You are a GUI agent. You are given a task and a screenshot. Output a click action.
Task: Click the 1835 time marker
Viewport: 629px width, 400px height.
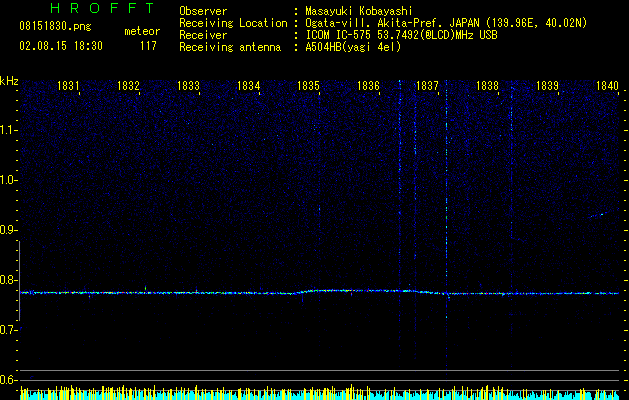[308, 85]
